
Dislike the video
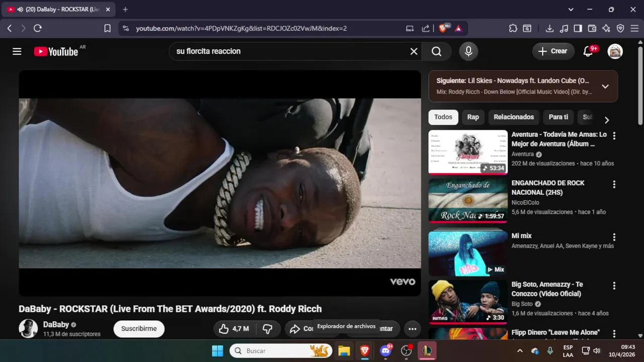coord(268,329)
